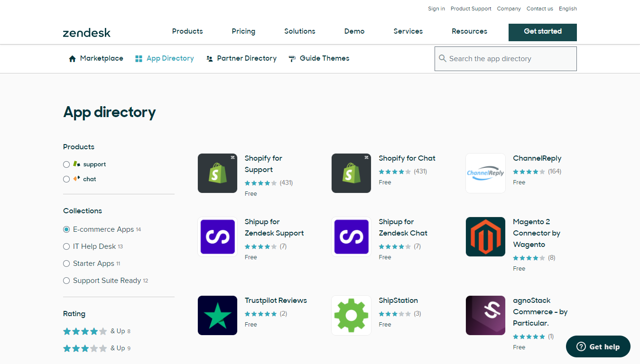Select the Starter Apps collection radio

click(x=66, y=264)
